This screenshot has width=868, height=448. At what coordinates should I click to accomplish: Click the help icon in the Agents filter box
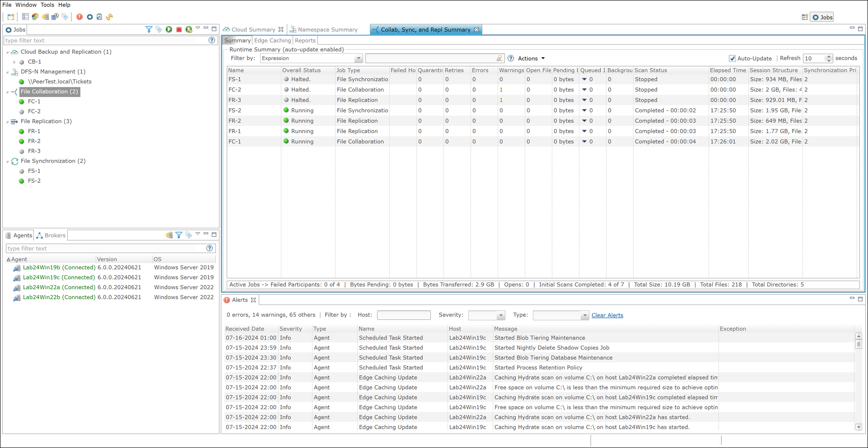coord(210,248)
